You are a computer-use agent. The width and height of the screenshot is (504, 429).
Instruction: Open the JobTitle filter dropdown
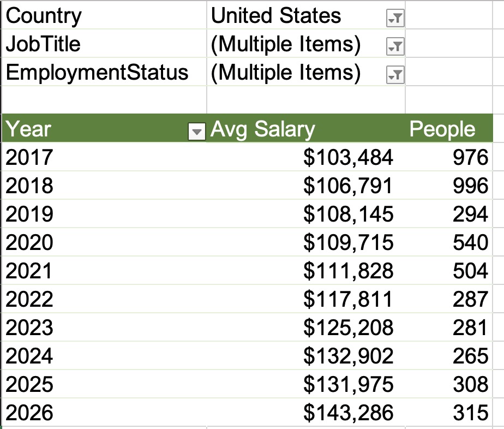(394, 47)
